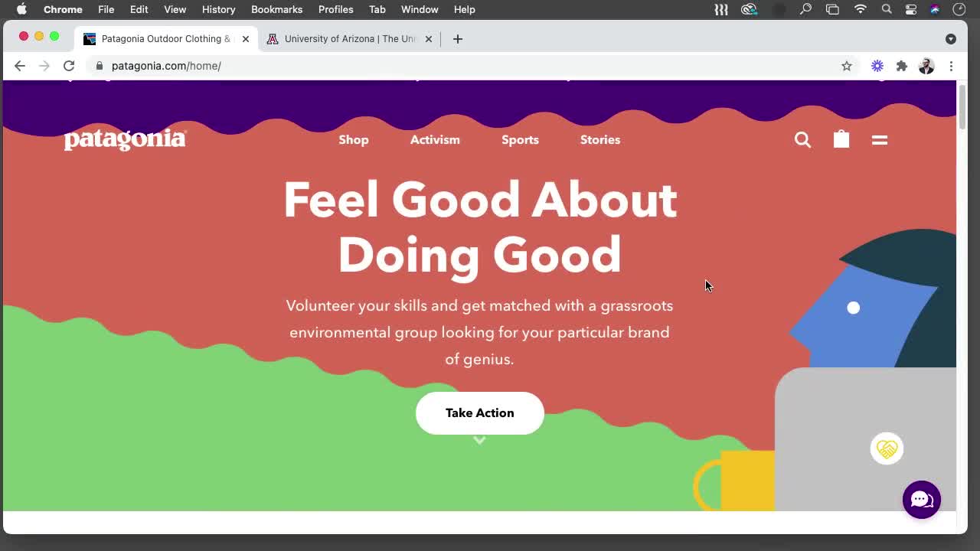Click the Take Action button
The width and height of the screenshot is (980, 551).
(480, 412)
